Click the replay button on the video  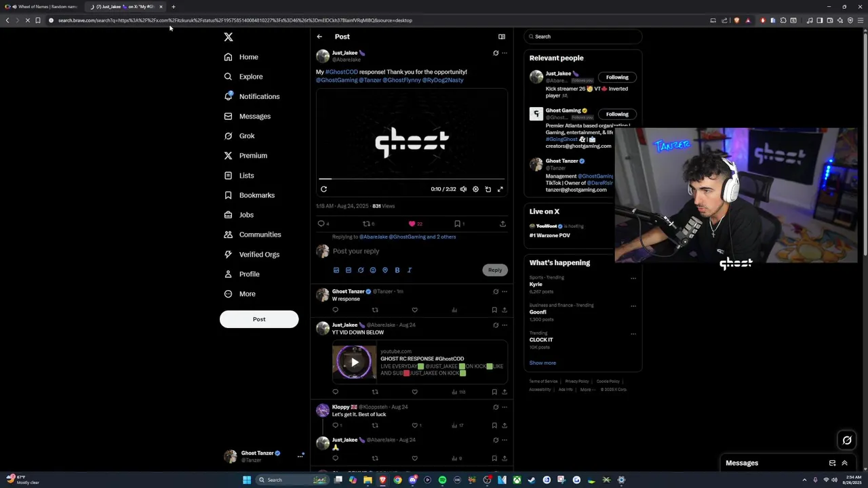[324, 189]
